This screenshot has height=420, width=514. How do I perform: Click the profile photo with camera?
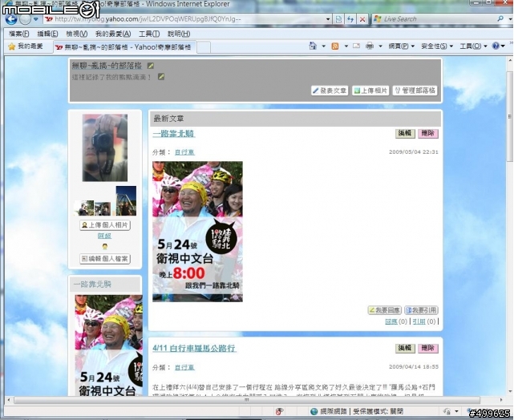click(105, 147)
